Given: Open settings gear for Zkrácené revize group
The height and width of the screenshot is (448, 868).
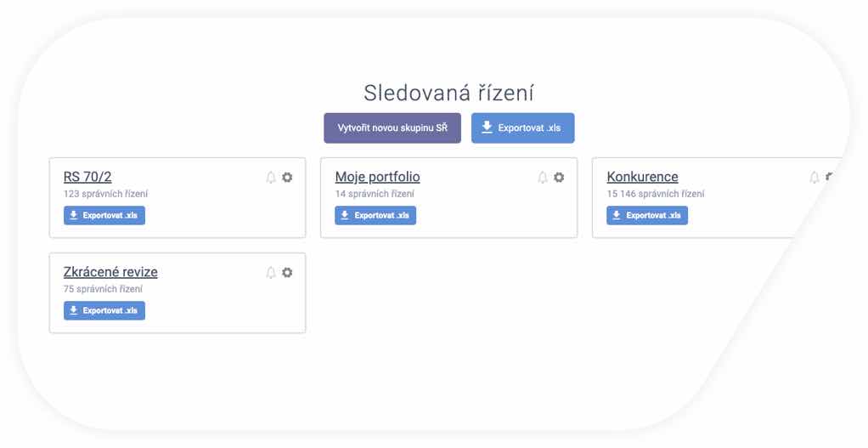Looking at the screenshot, I should (287, 272).
